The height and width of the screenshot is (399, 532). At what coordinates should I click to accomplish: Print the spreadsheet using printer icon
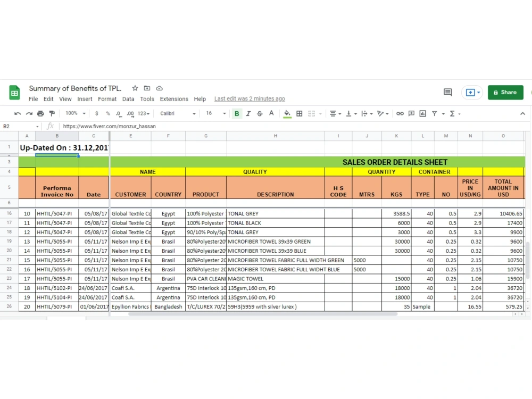(40, 114)
